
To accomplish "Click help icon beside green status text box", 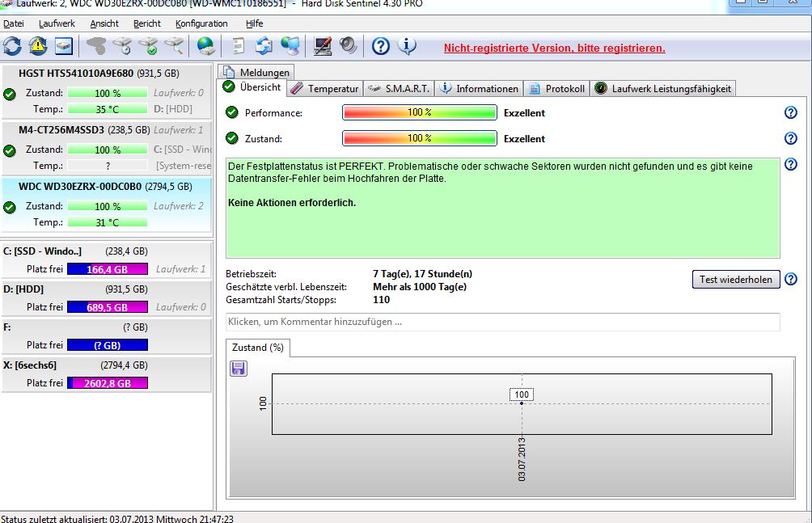I will (791, 164).
